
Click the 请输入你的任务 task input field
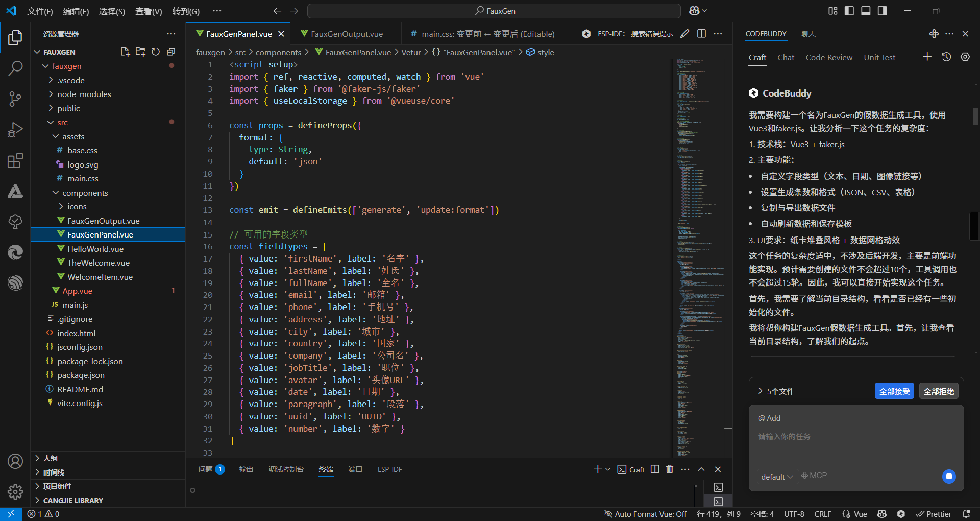[x=856, y=437]
